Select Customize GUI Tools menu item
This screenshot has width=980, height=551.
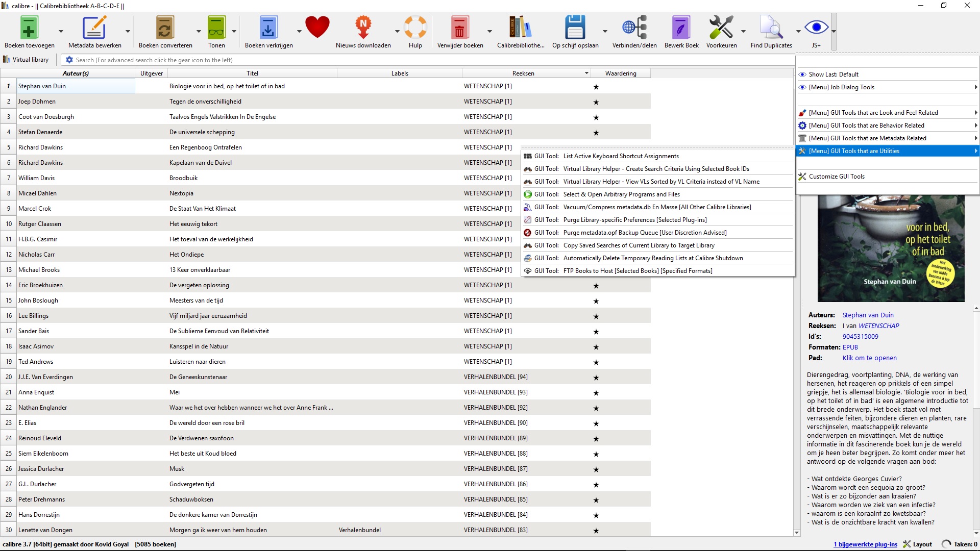point(837,177)
